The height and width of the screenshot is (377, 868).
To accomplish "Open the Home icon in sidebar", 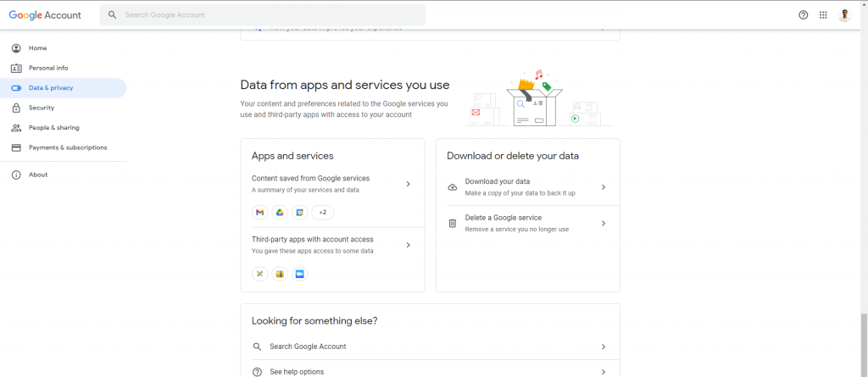I will coord(16,48).
